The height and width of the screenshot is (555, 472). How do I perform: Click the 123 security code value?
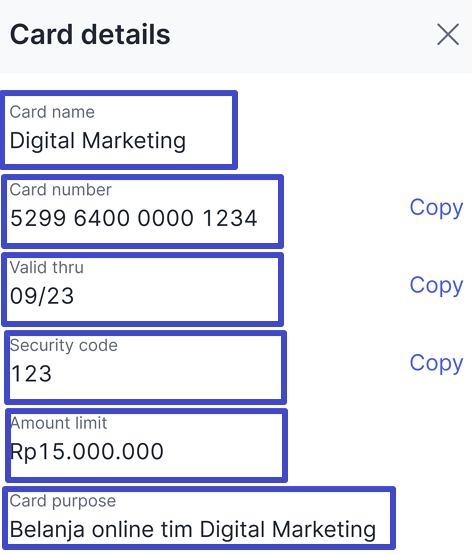(31, 374)
